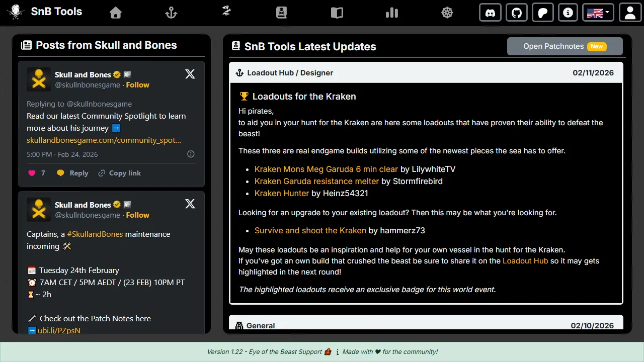The width and height of the screenshot is (644, 362).
Task: Copy the link of the first tweet
Action: [119, 172]
